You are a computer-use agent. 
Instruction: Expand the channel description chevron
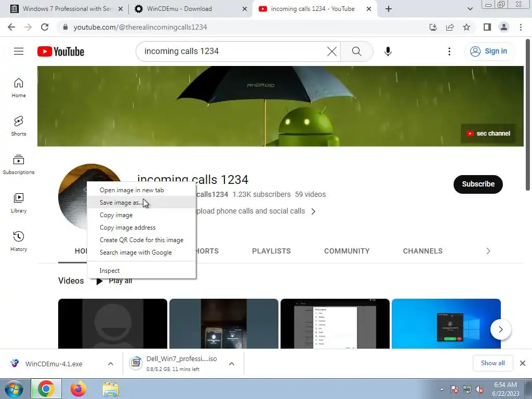tap(313, 211)
